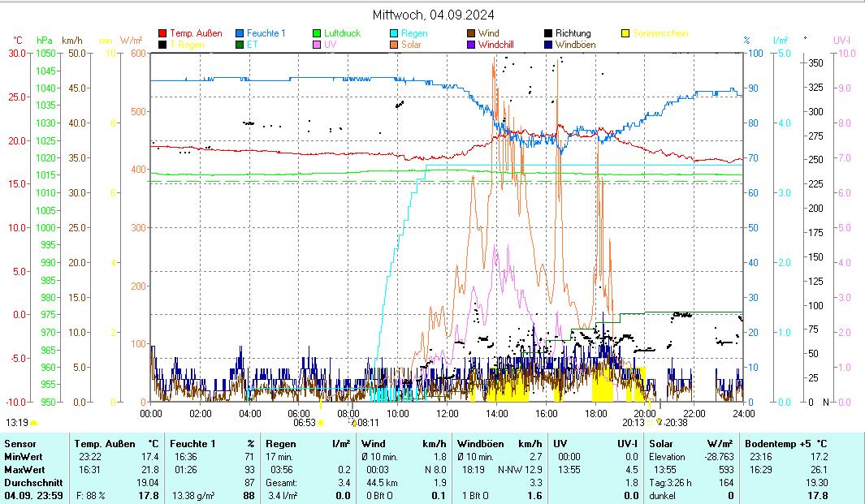Click the Sensor header in the data table
This screenshot has width=865, height=504.
coord(19,444)
